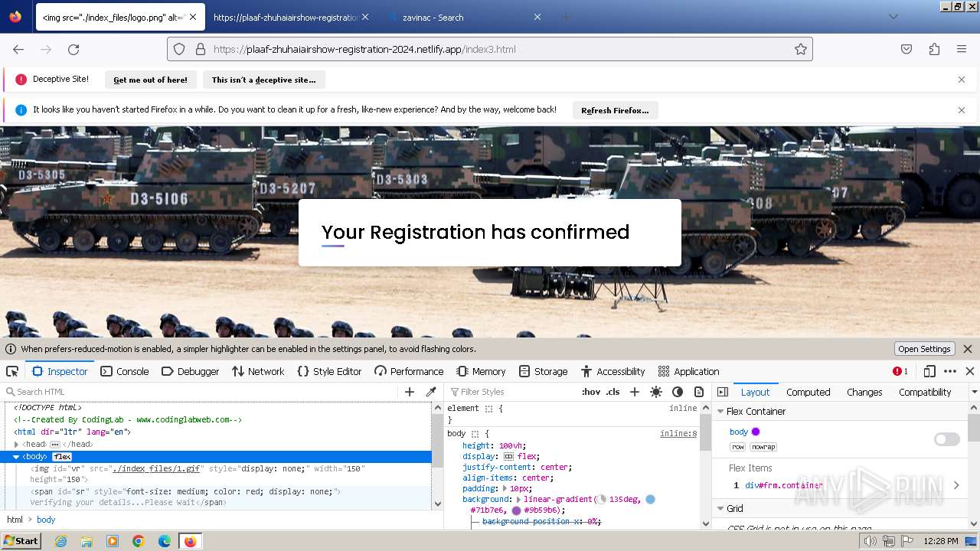Collapse the Flex Container section

point(720,411)
